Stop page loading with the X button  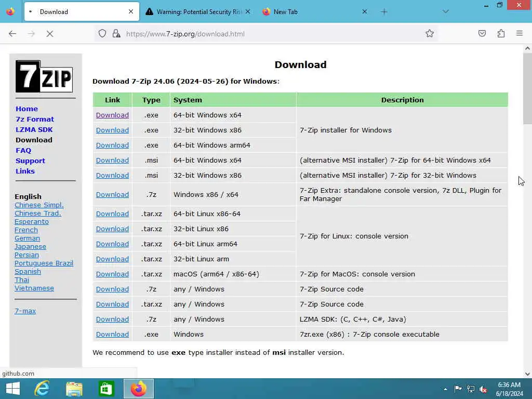click(50, 34)
